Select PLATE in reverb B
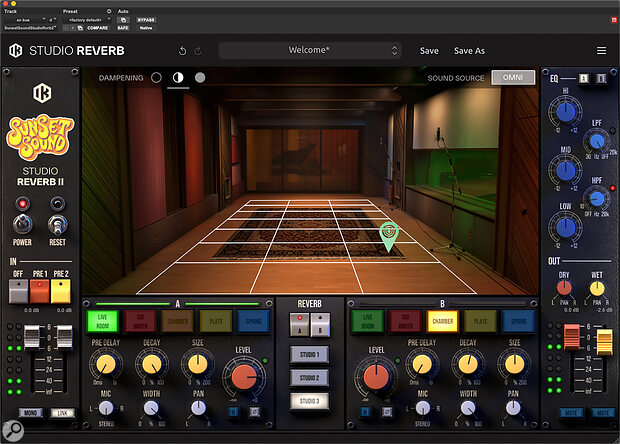 point(480,321)
